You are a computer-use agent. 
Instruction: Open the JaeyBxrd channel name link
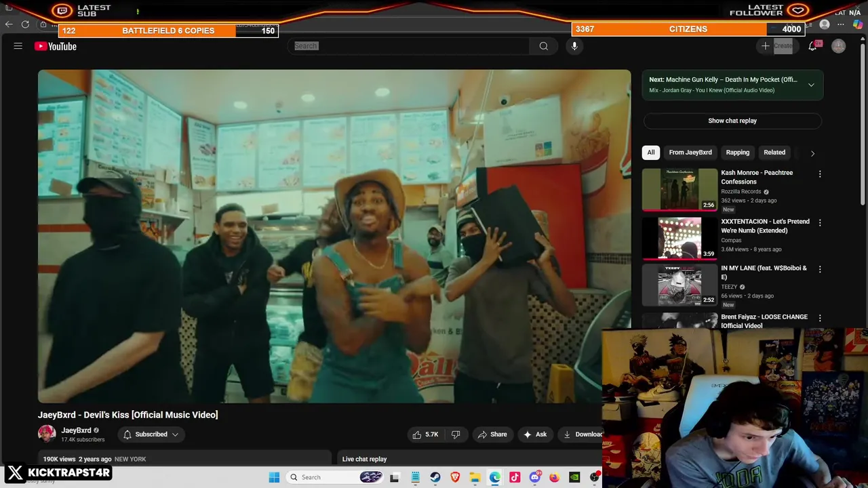pos(76,430)
